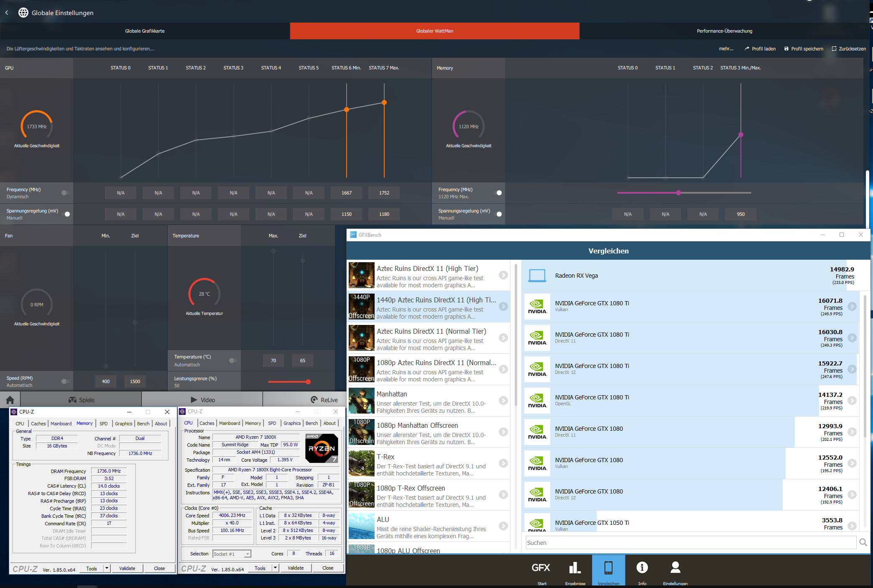The image size is (873, 588).
Task: Open the Spiele section in Radeon Settings
Action: 82,399
